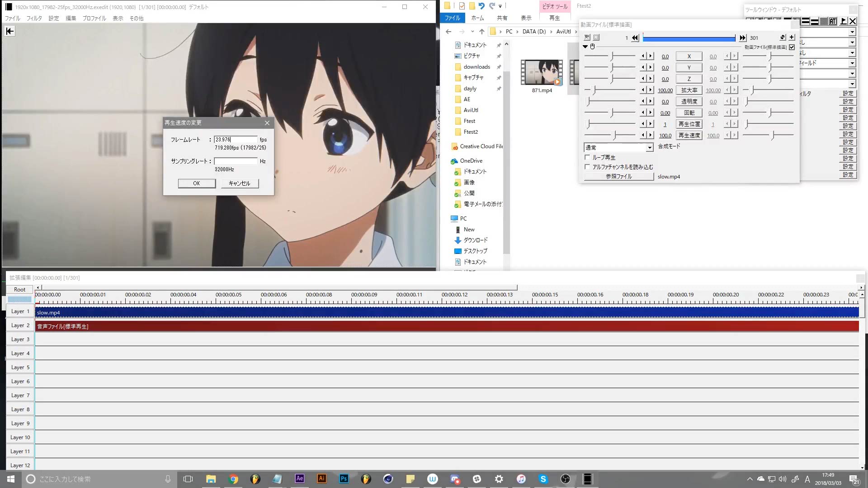Click the Root button in timeline
Screen dimensions: 868x488
click(20, 290)
